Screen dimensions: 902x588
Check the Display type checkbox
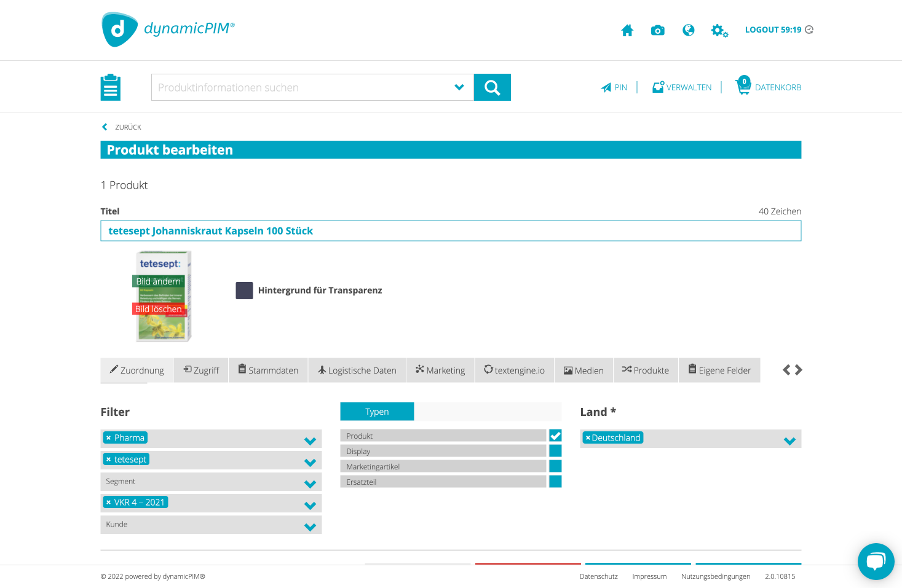[555, 451]
